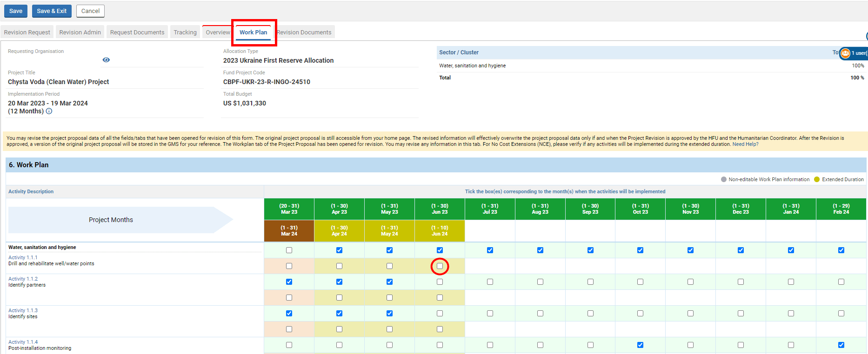Click Save & Exit button

[x=52, y=11]
